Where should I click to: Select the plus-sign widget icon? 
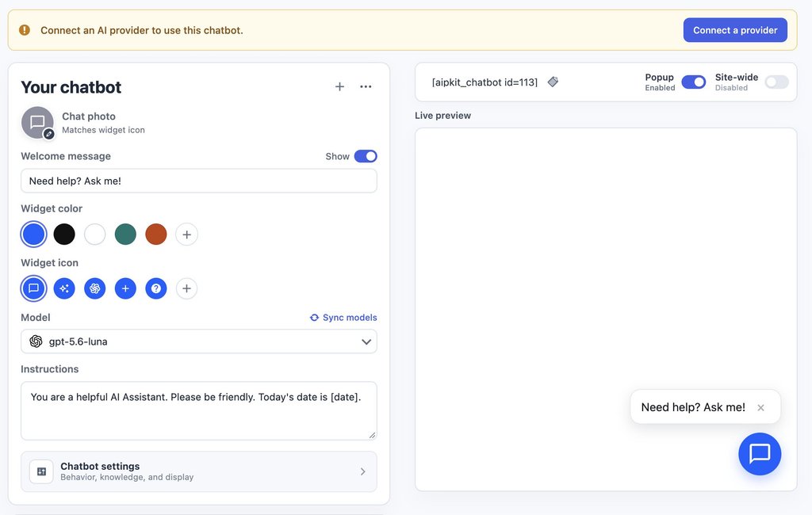125,288
